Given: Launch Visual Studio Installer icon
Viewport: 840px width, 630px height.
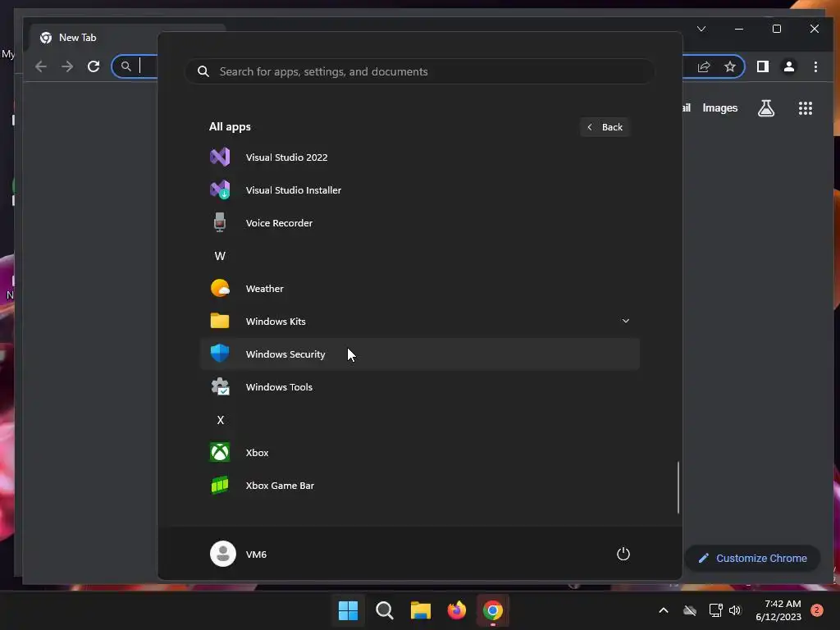Looking at the screenshot, I should coord(220,189).
